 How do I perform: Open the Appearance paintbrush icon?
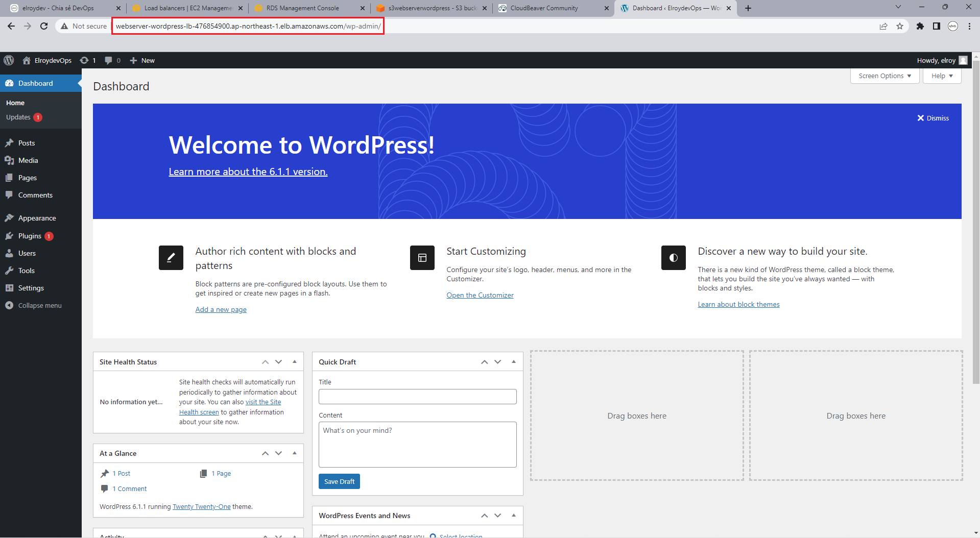click(x=9, y=218)
